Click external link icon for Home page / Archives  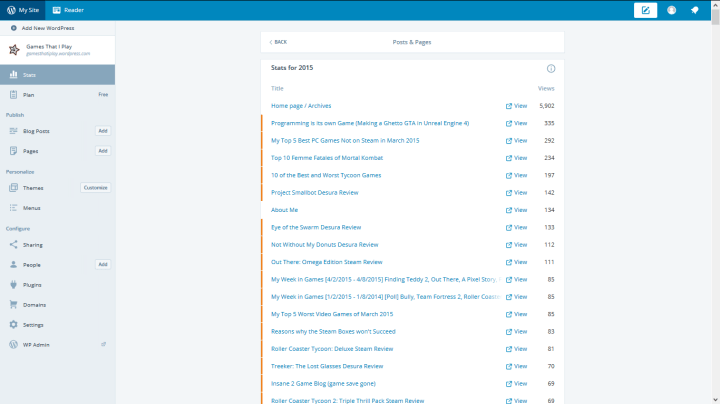[x=508, y=106]
